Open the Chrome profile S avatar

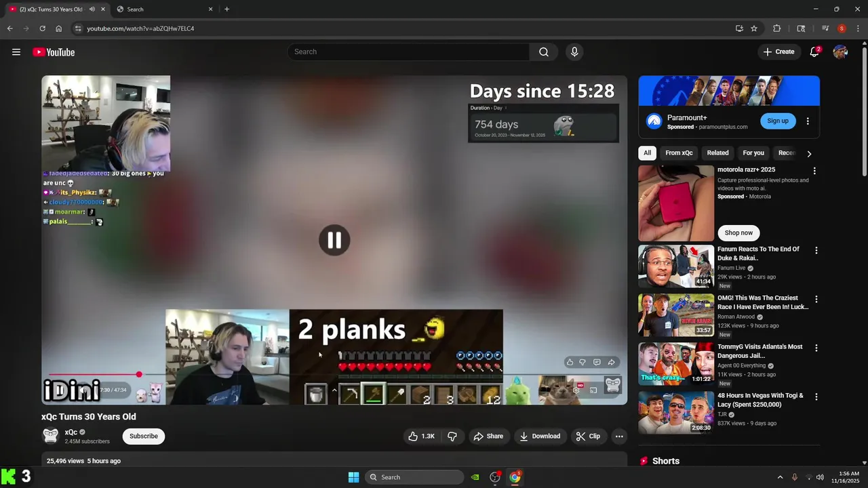point(842,28)
